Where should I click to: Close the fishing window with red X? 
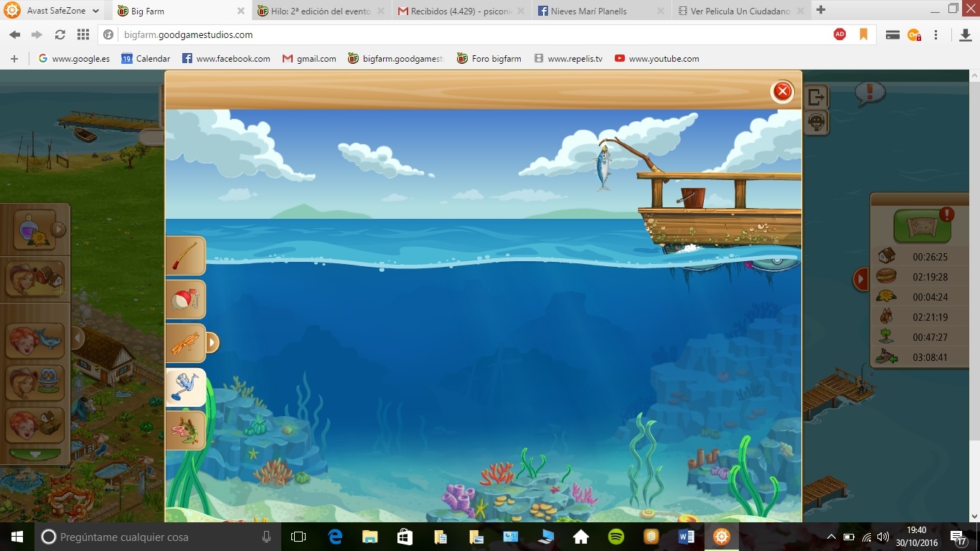[x=782, y=91]
